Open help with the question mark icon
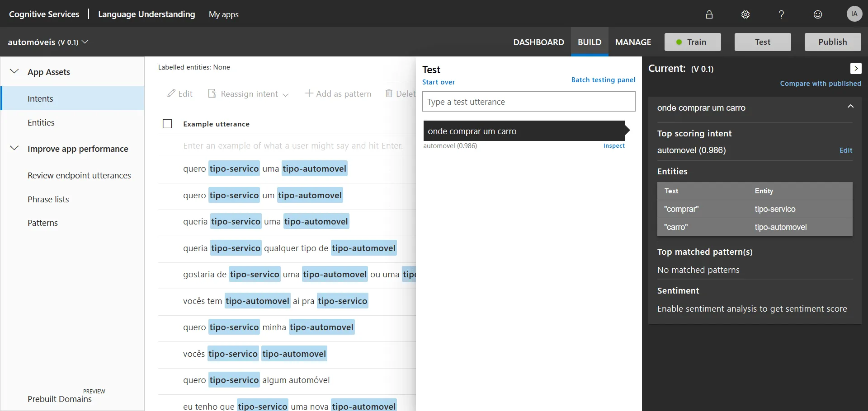 (x=781, y=14)
